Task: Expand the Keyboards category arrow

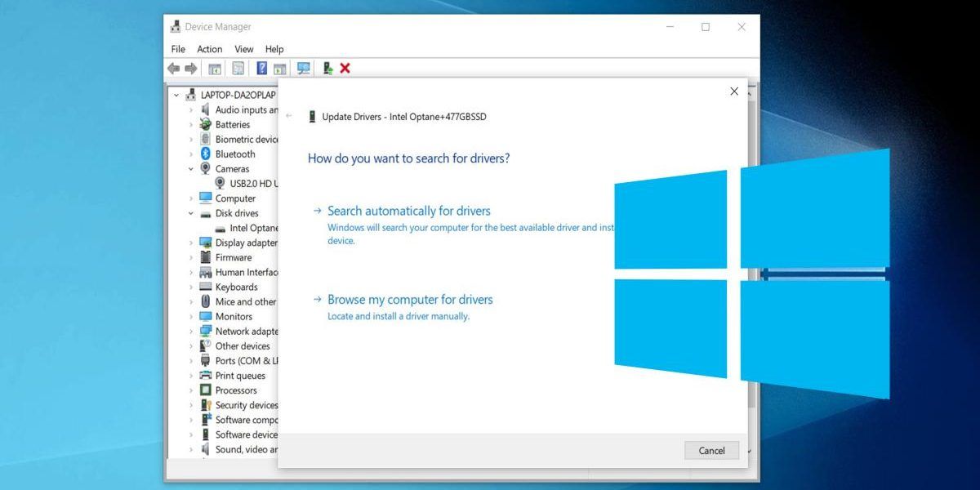Action: coord(191,287)
